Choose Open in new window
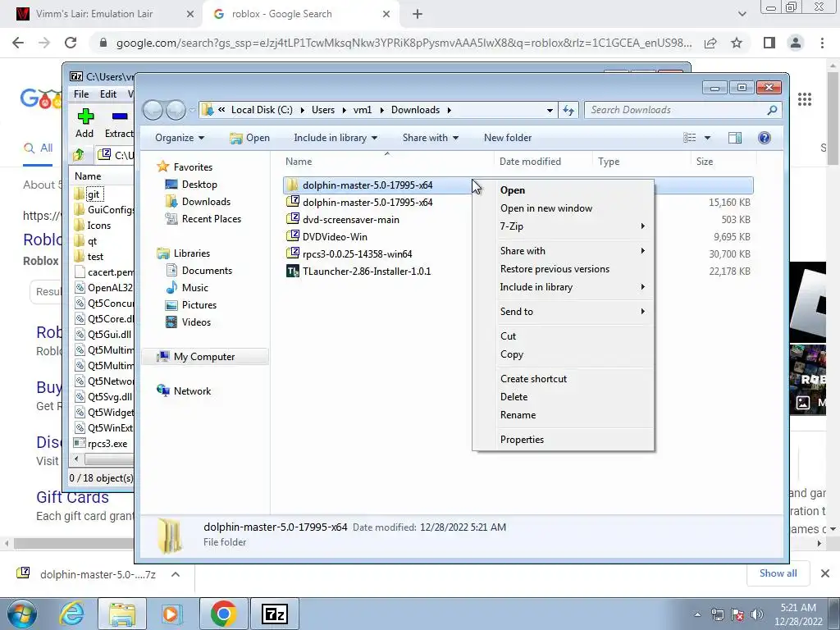This screenshot has width=840, height=630. tap(563, 208)
